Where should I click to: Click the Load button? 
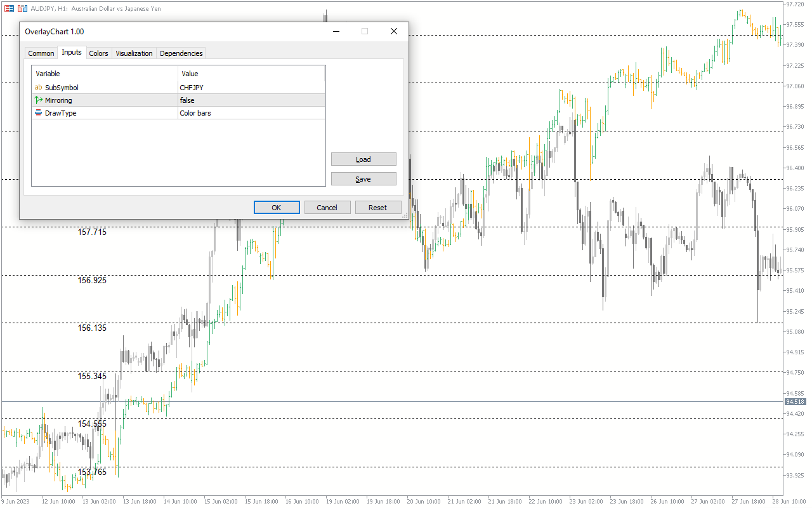tap(363, 159)
